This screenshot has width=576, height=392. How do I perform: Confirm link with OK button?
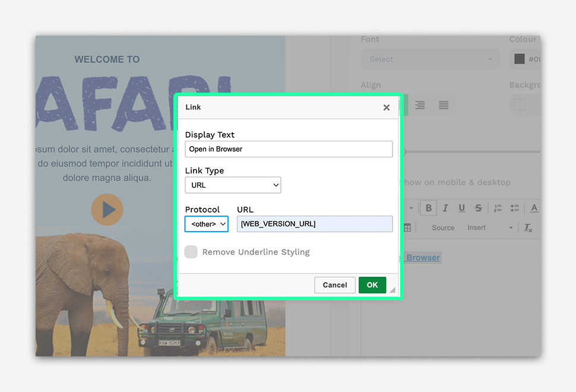372,285
